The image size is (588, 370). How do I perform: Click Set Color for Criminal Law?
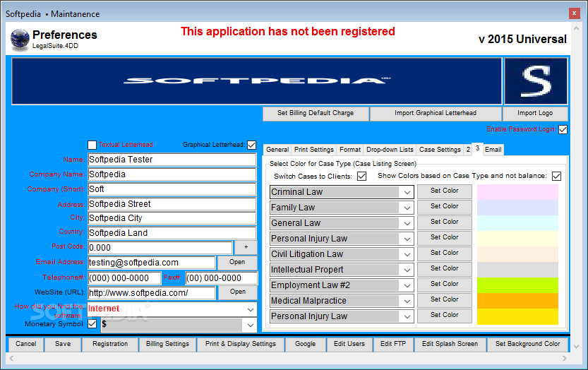point(445,191)
